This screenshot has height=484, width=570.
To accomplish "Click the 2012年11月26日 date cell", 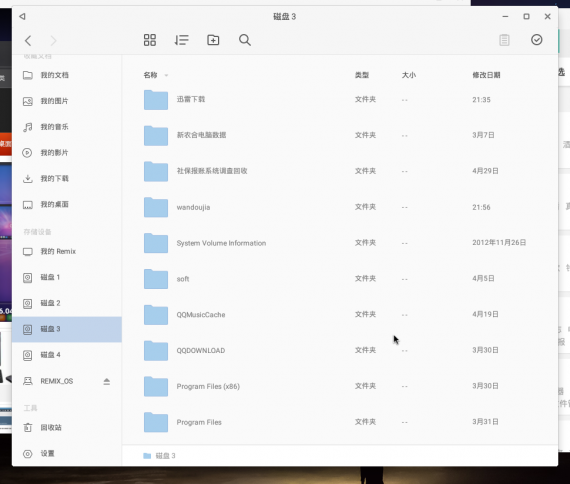I will pyautogui.click(x=499, y=243).
